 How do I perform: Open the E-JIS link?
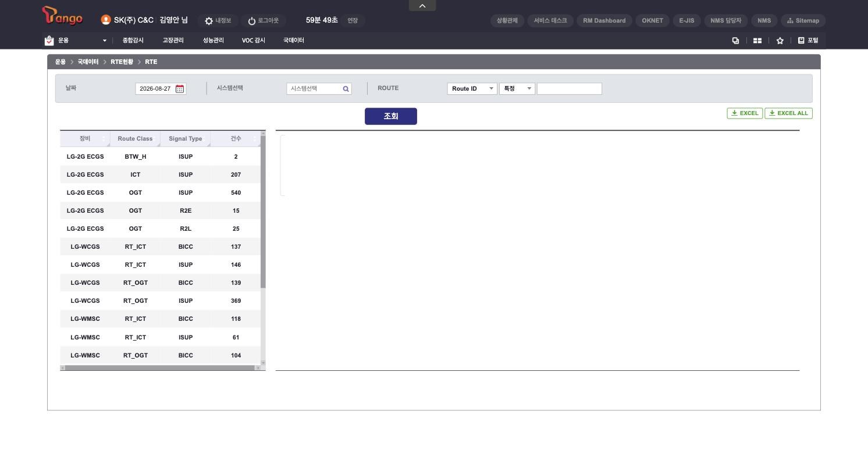click(x=687, y=20)
